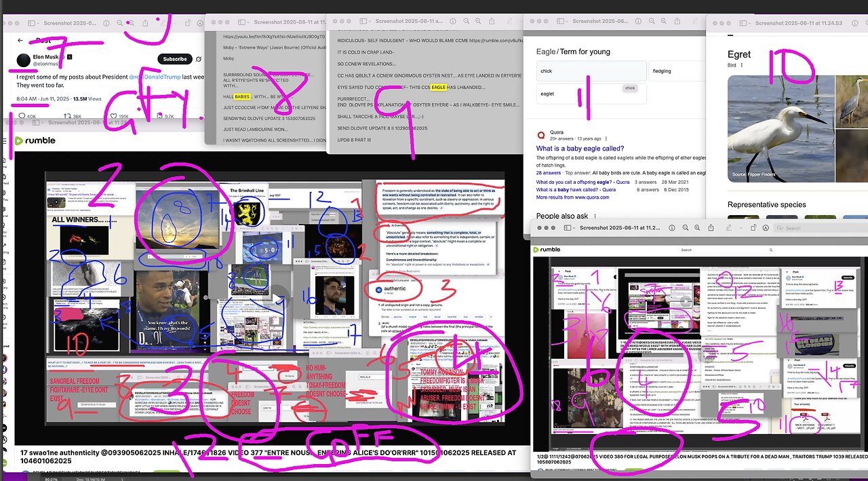The height and width of the screenshot is (481, 868).
Task: Open 'People also ask' three-dot menu
Action: 595,216
